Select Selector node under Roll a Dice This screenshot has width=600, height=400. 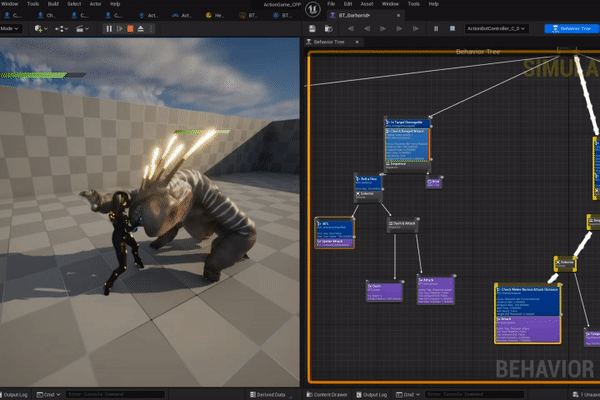tap(368, 195)
